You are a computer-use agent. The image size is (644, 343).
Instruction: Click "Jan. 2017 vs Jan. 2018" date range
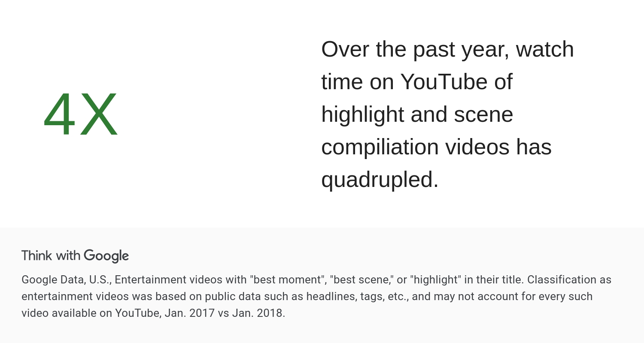tap(224, 313)
